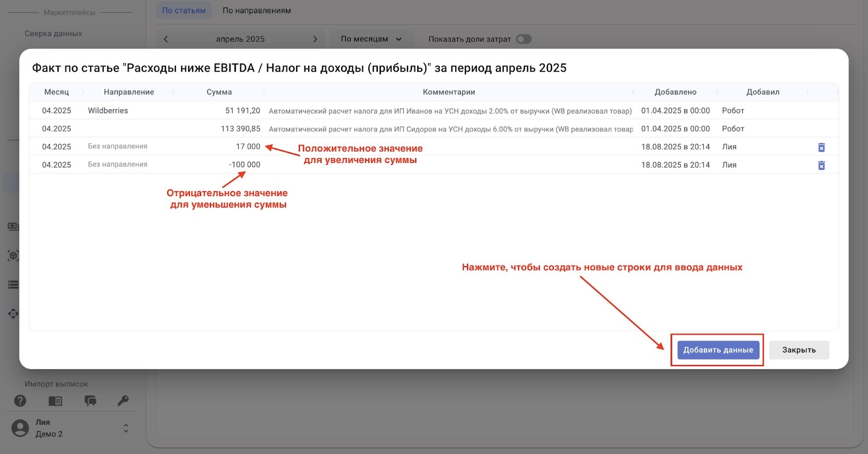Open the chat messages icon

(90, 401)
